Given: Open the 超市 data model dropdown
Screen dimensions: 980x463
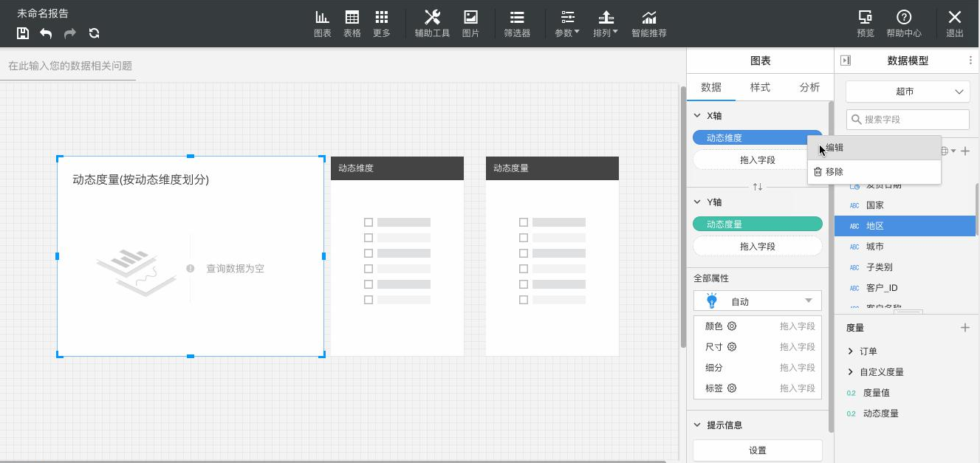Looking at the screenshot, I should tap(908, 92).
